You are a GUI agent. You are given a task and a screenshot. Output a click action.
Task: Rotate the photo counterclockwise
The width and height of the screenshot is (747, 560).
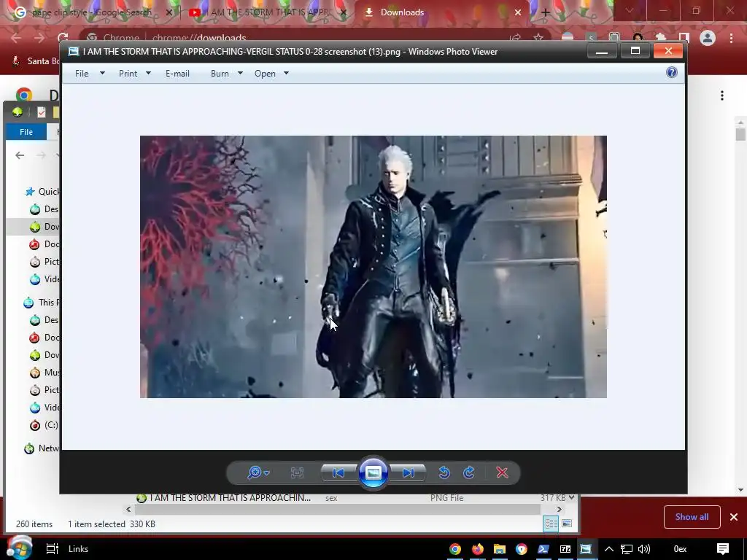pos(444,472)
